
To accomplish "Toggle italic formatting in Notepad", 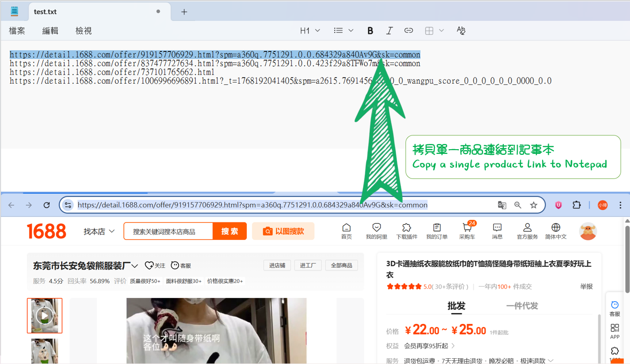I will coord(389,31).
